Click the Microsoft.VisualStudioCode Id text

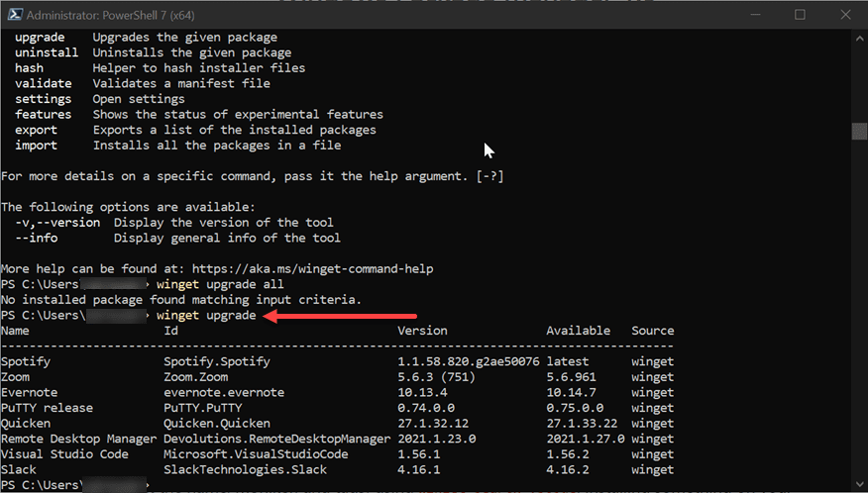click(256, 454)
